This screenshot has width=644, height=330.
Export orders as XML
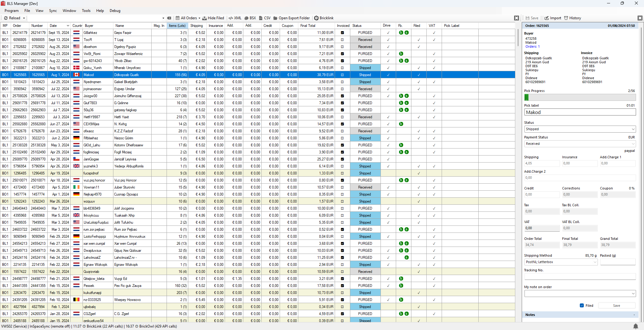235,18
